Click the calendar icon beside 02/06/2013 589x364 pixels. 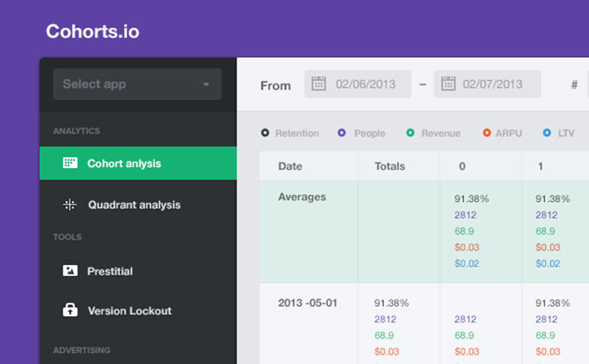pyautogui.click(x=318, y=84)
